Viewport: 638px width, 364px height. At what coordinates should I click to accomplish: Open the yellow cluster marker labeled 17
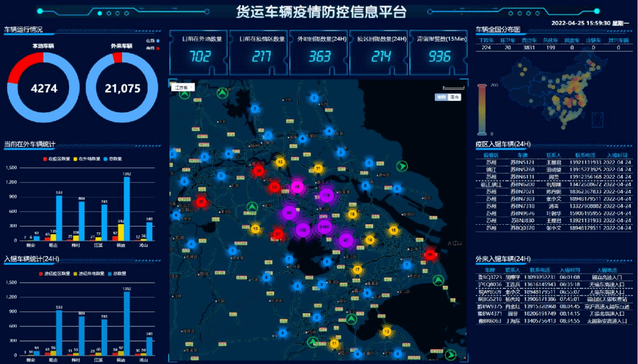(x=357, y=270)
